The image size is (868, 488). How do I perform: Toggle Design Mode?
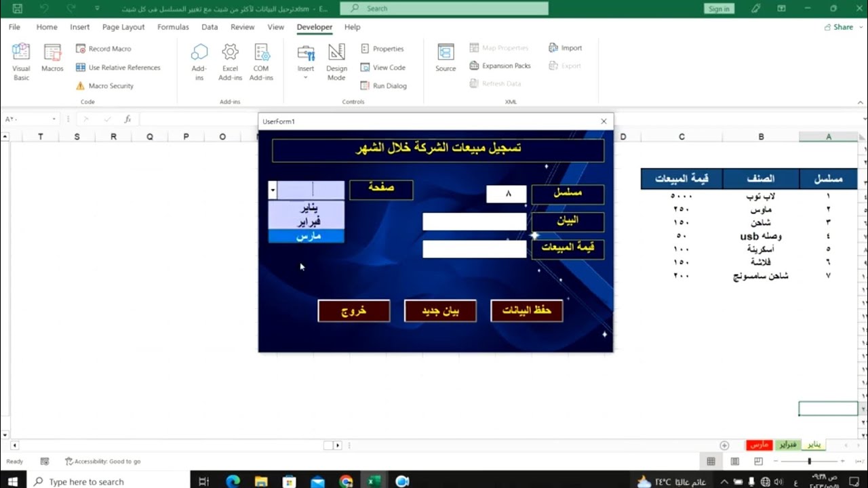click(336, 62)
